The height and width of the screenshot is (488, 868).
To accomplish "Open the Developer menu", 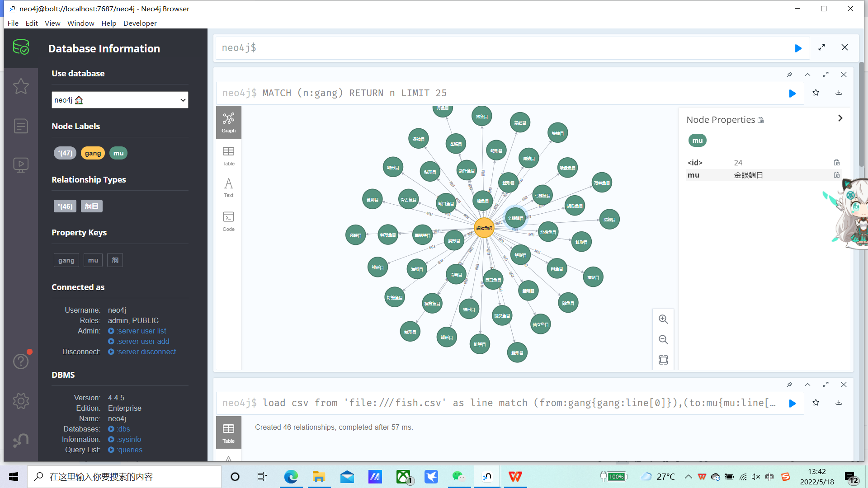I will pos(140,23).
